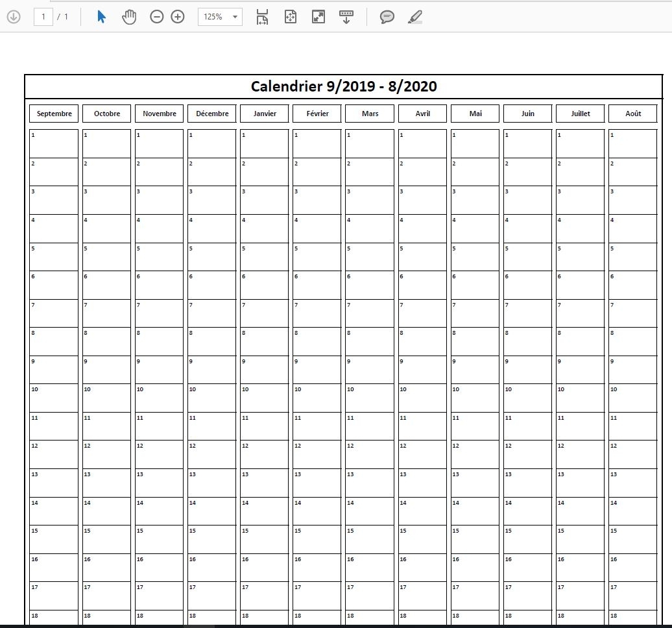
Task: Click the fit-to-width scrolling icon
Action: [x=262, y=17]
